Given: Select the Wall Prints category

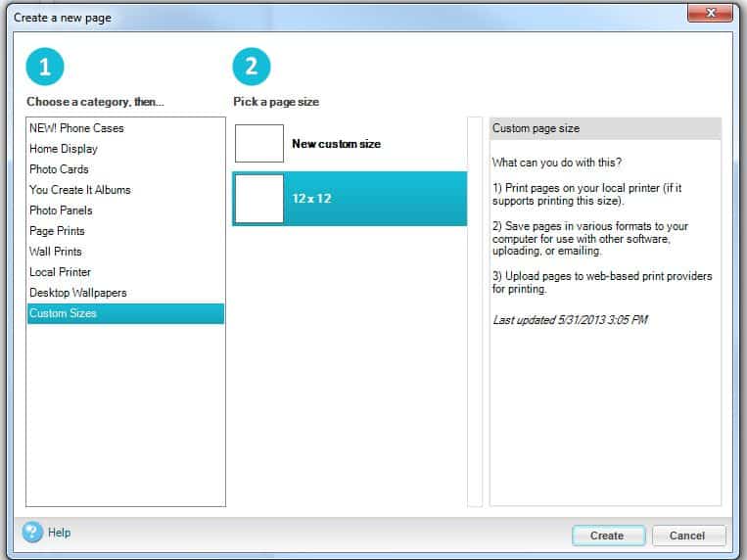Looking at the screenshot, I should (125, 252).
